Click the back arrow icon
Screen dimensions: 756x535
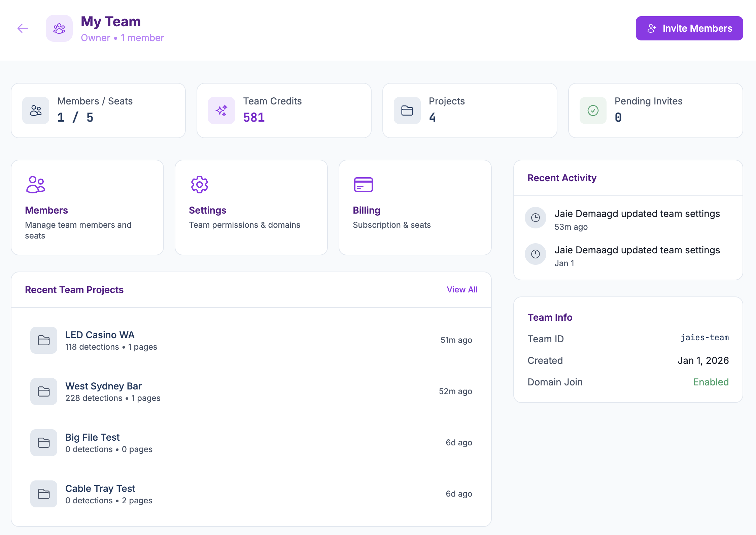coord(23,28)
